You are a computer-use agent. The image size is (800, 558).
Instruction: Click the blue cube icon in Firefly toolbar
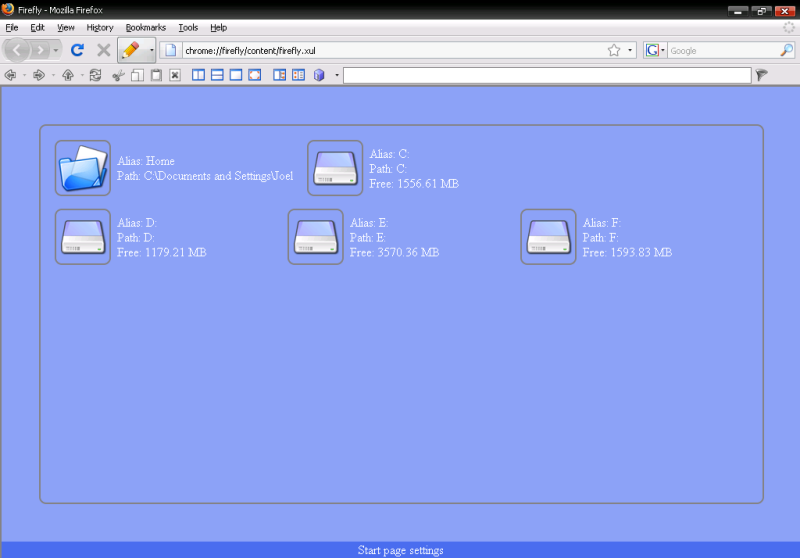point(319,75)
